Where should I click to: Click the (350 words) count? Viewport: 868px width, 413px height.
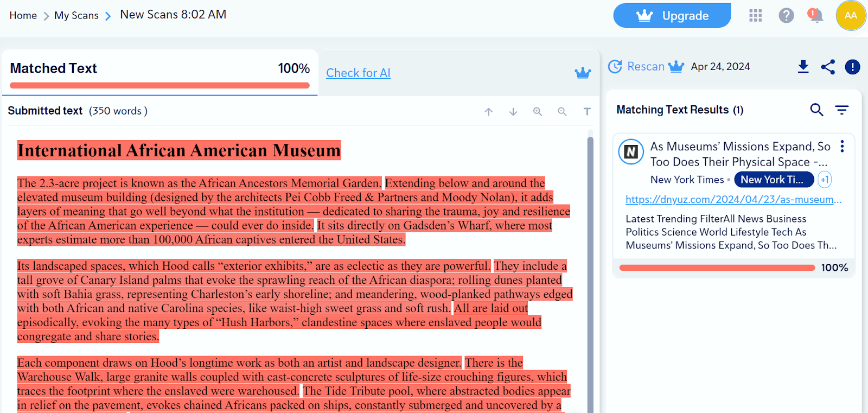(x=118, y=111)
